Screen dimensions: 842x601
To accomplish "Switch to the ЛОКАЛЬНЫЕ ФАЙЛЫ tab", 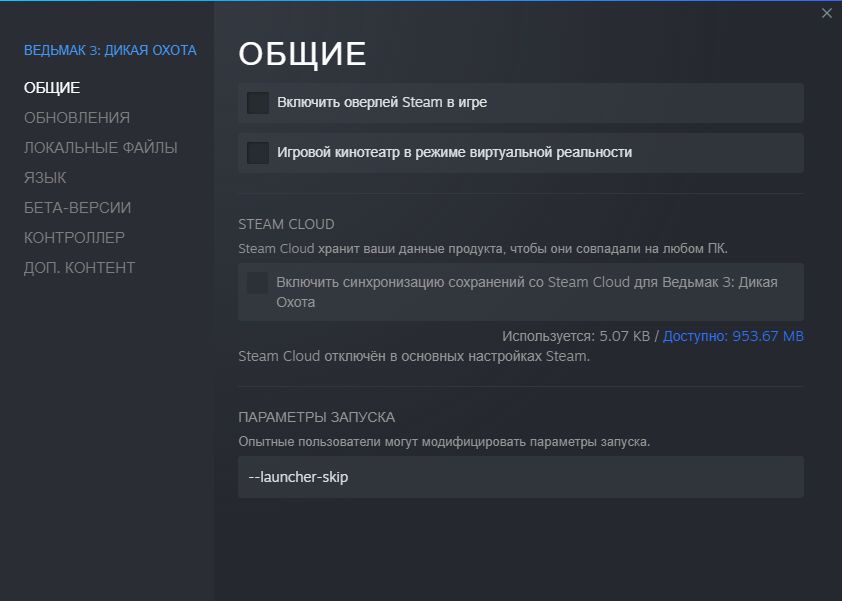I will click(101, 148).
